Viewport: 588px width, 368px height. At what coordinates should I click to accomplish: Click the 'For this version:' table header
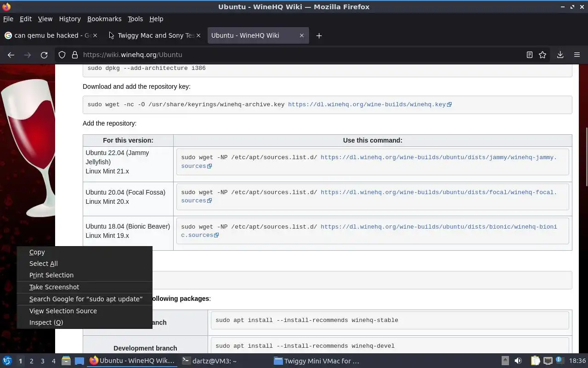point(128,140)
